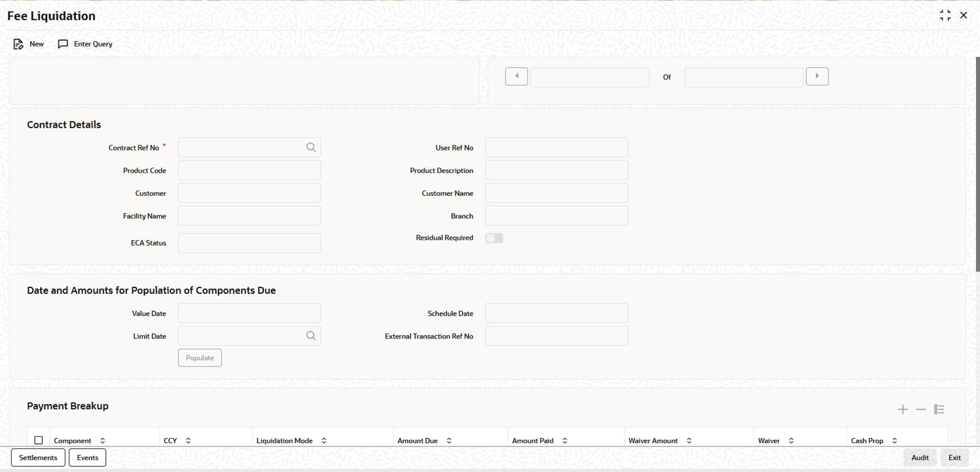Open Limit Date search lookup
This screenshot has width=980, height=472.
pos(311,336)
